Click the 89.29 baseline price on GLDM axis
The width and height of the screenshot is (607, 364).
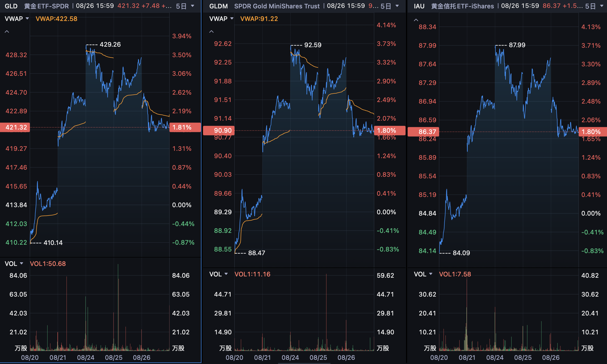pos(223,212)
